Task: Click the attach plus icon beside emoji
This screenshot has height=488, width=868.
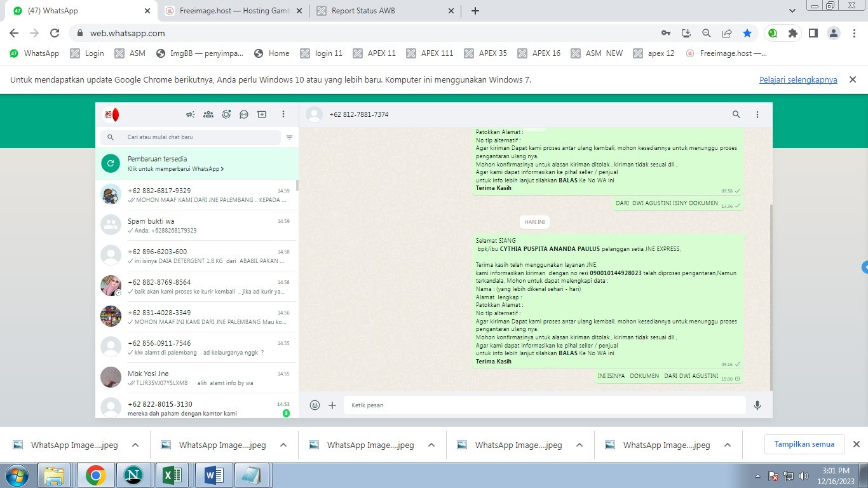Action: point(332,405)
